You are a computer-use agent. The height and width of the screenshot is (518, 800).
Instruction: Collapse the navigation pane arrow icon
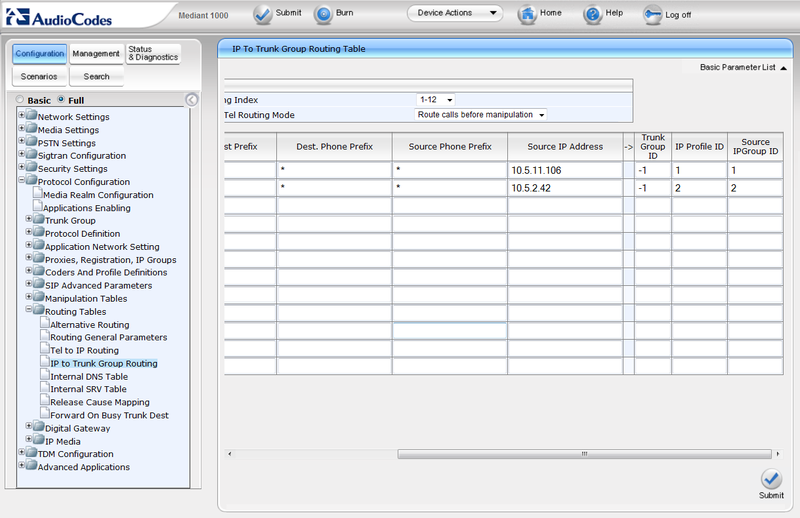click(192, 100)
